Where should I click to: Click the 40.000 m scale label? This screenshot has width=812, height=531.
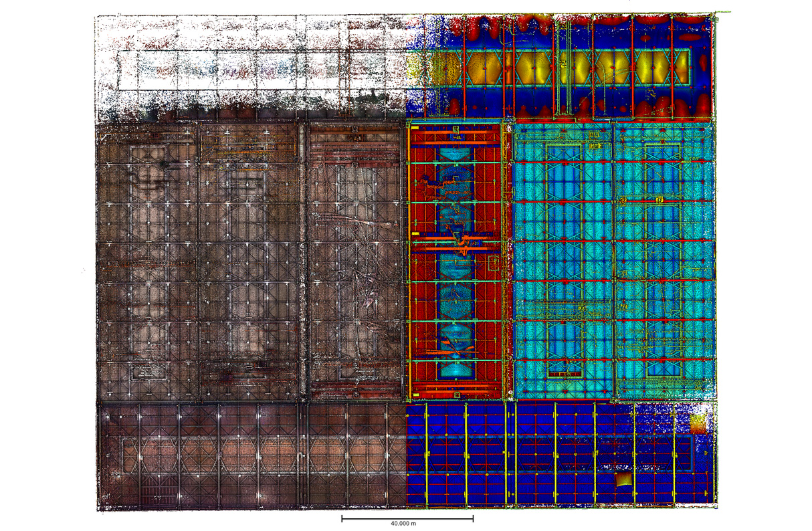tap(403, 524)
